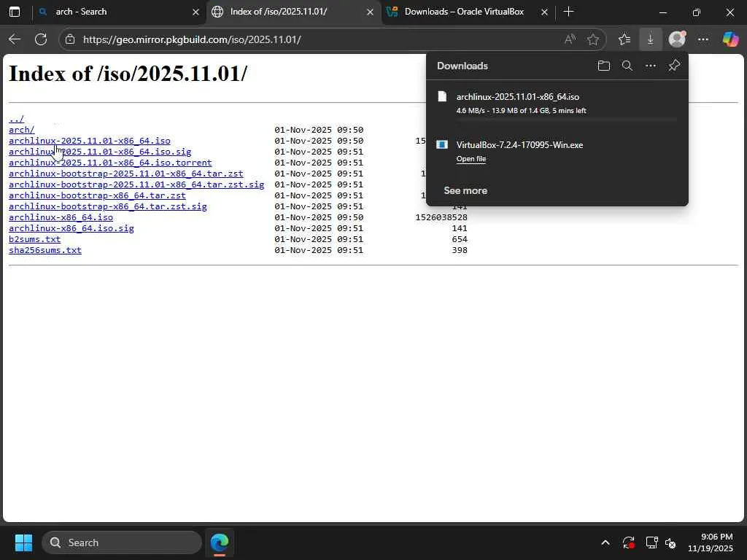Select the downloading archlinux-2025.11.01-x86_64.iso entry
The width and height of the screenshot is (747, 560).
click(557, 106)
